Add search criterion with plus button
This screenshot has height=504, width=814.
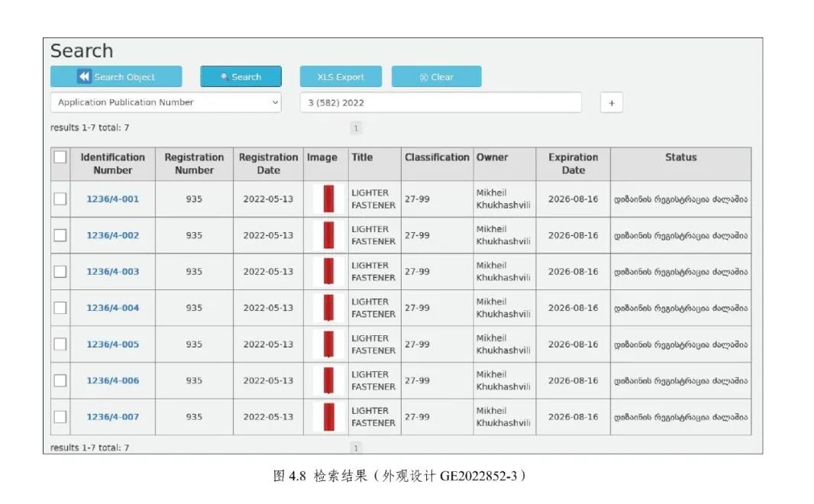pyautogui.click(x=611, y=103)
